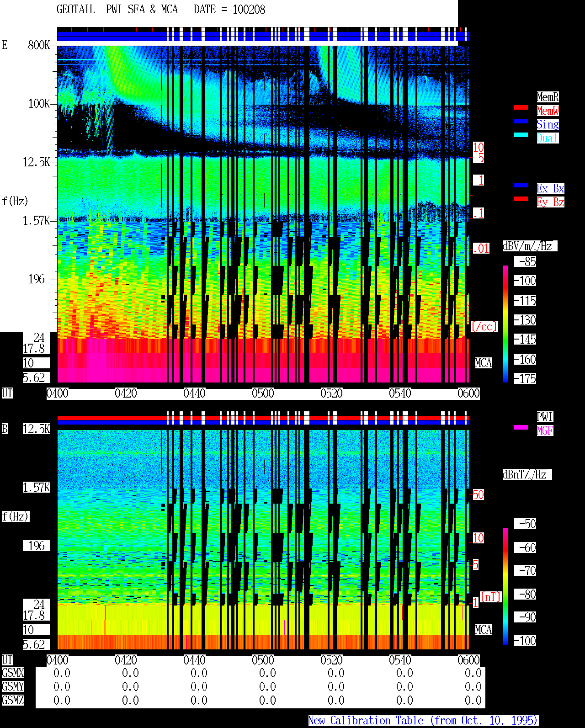This screenshot has height=728, width=585.
Task: Click the GSMX row label
Action: click(x=13, y=673)
